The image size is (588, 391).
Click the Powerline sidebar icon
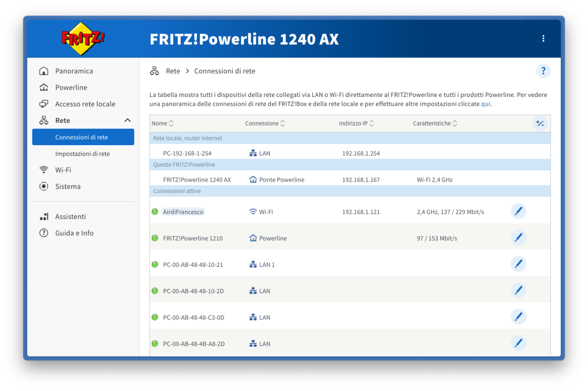[x=44, y=87]
